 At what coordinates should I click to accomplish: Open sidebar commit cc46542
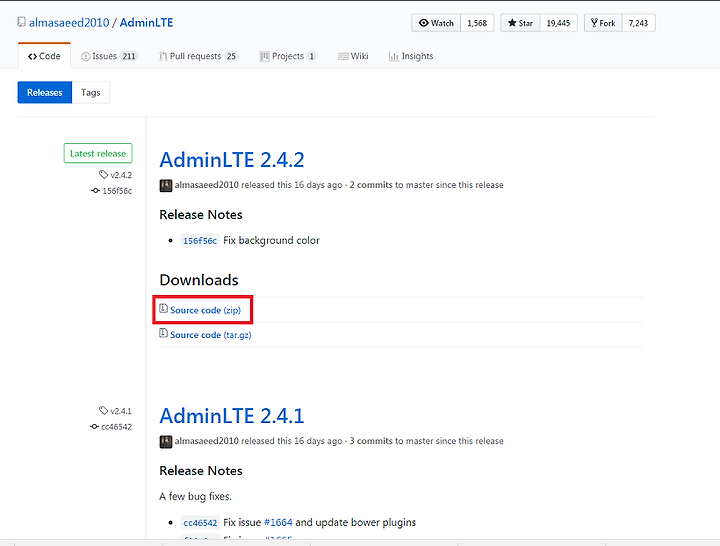pos(117,427)
